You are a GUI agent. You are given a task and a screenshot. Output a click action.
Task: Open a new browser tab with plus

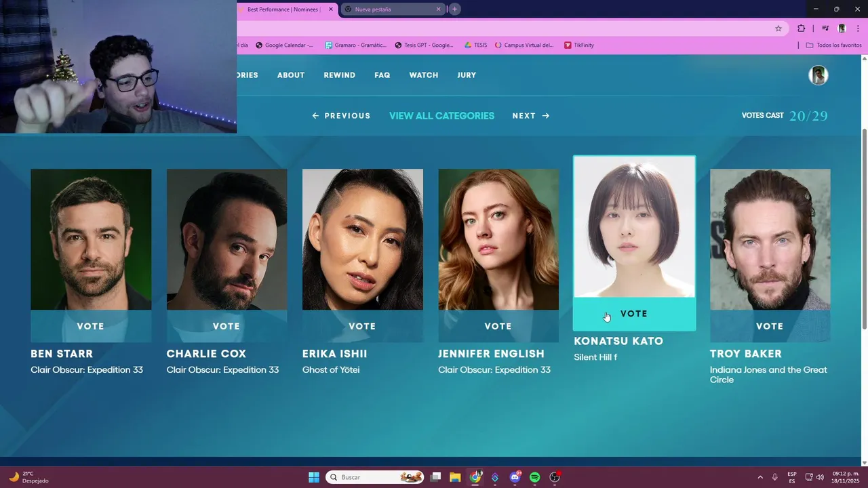point(455,9)
